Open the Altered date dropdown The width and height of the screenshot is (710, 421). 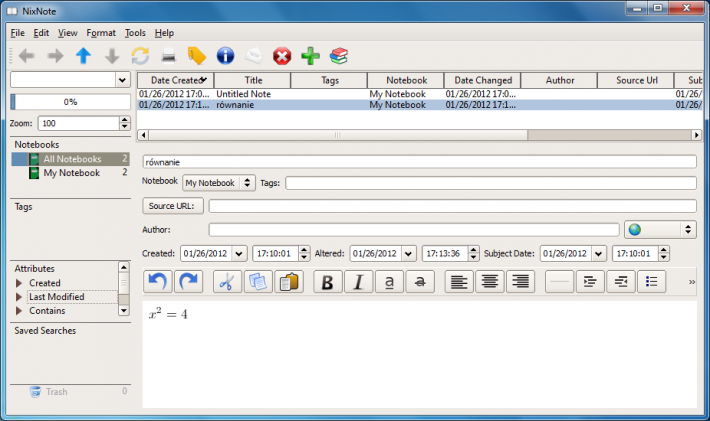tap(408, 254)
